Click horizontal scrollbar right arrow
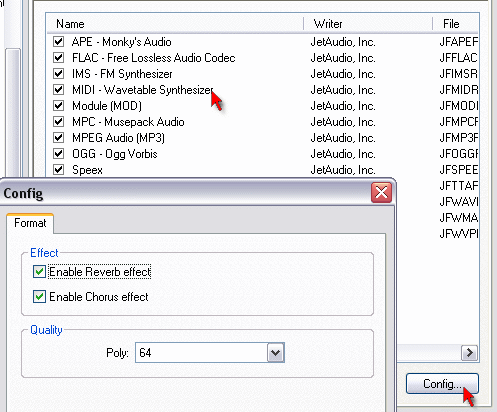 [469, 353]
